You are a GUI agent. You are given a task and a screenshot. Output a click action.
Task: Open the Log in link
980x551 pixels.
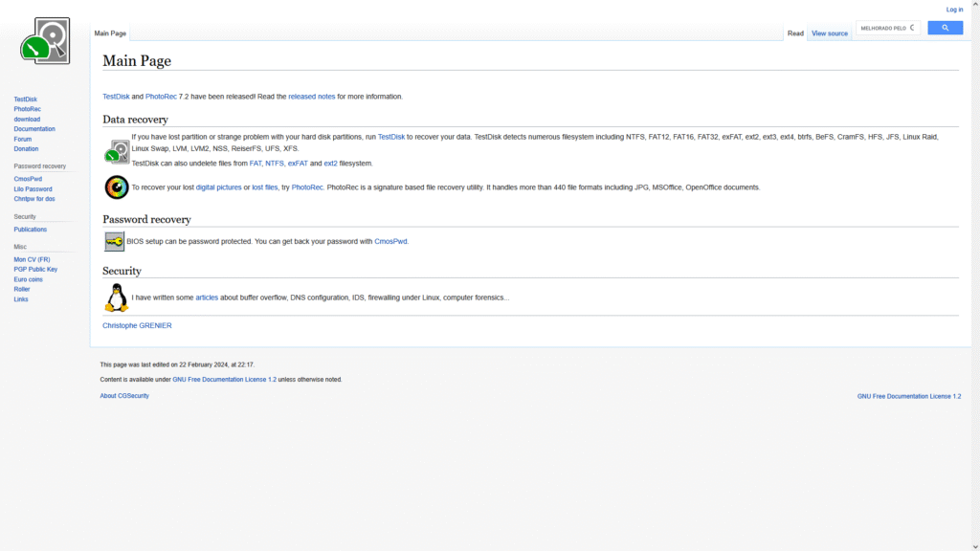(954, 10)
